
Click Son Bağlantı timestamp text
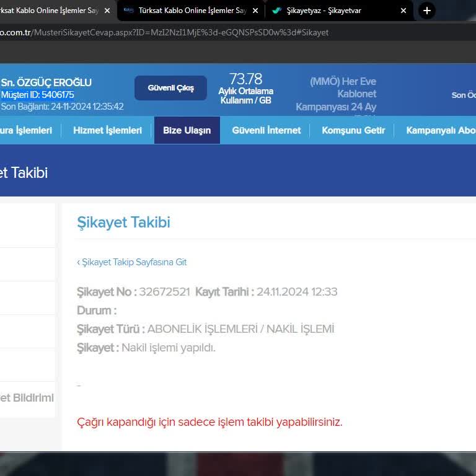pos(62,107)
